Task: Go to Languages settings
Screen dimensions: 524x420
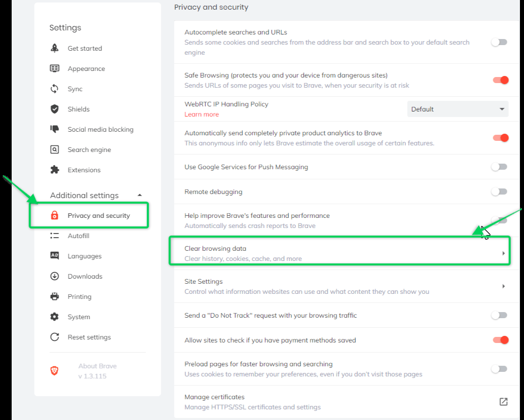Action: point(85,256)
